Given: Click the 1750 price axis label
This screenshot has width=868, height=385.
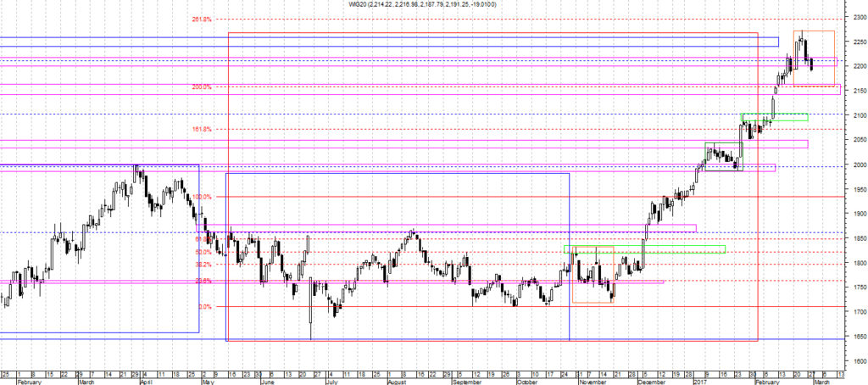Looking at the screenshot, I should point(860,287).
